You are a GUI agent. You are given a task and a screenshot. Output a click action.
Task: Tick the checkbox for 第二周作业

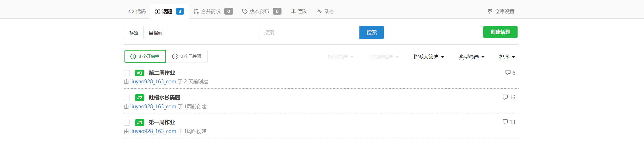pyautogui.click(x=127, y=73)
